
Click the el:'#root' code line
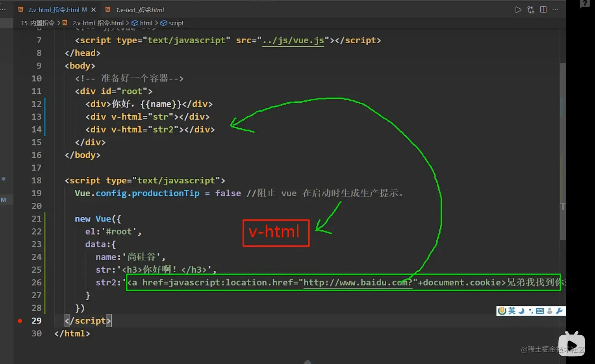113,232
